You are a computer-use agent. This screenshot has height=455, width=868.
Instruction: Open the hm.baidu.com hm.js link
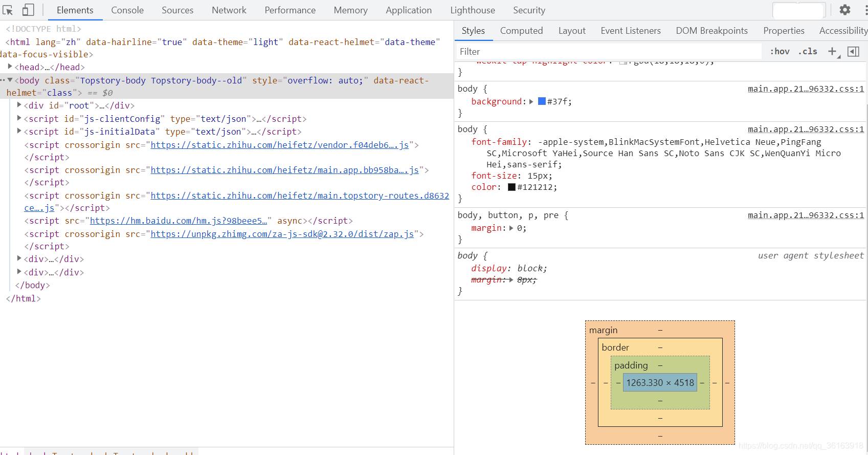point(179,221)
